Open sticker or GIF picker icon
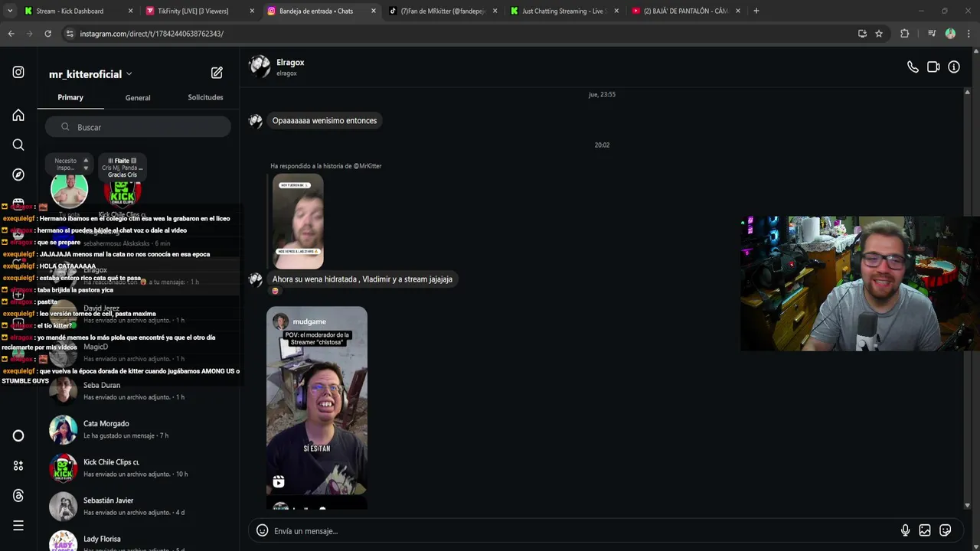980x551 pixels. [946, 530]
